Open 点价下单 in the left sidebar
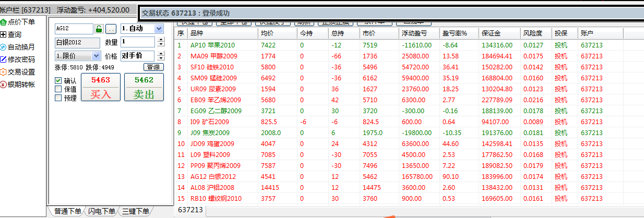 click(x=18, y=22)
